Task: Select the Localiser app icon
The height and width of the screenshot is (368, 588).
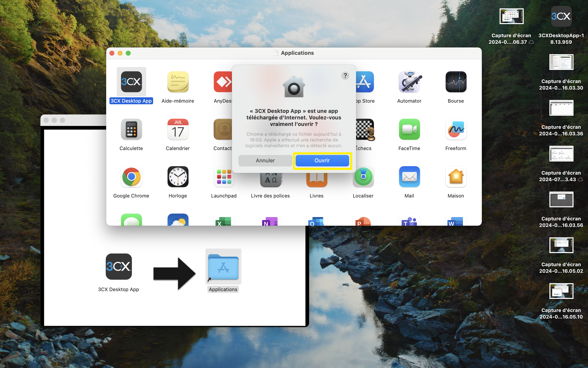Action: [x=363, y=177]
